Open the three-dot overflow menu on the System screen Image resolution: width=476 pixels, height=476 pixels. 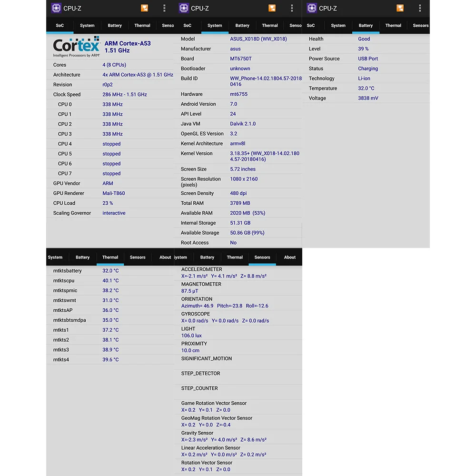[x=292, y=8]
